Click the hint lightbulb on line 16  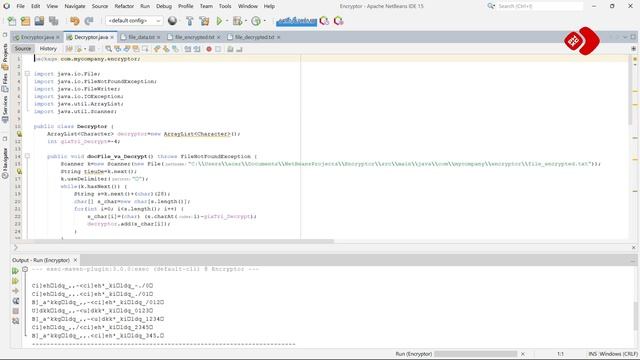tap(19, 171)
